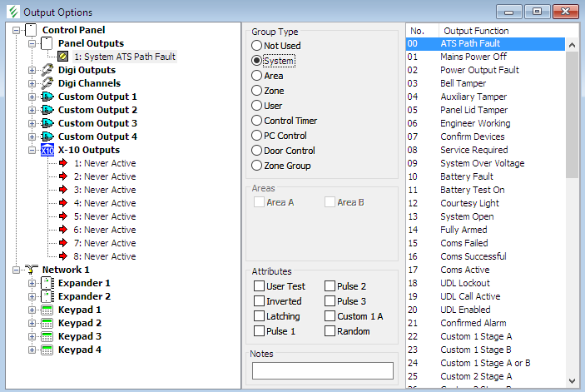Tick the Latching checkbox
The width and height of the screenshot is (585, 392).
pos(260,316)
